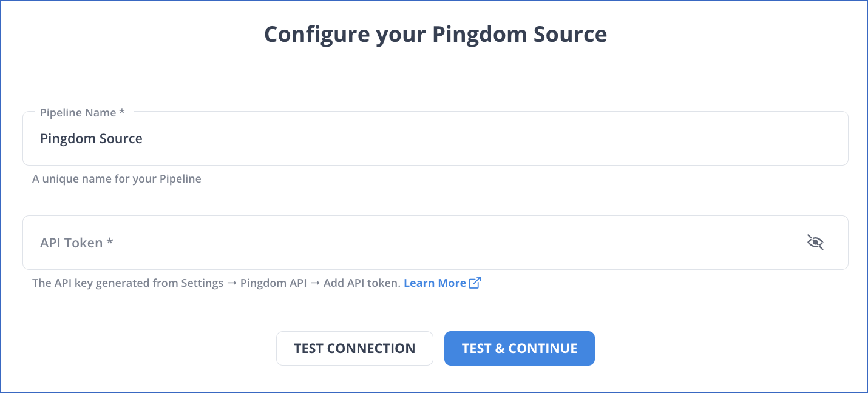Open the Learn More documentation link

click(435, 283)
